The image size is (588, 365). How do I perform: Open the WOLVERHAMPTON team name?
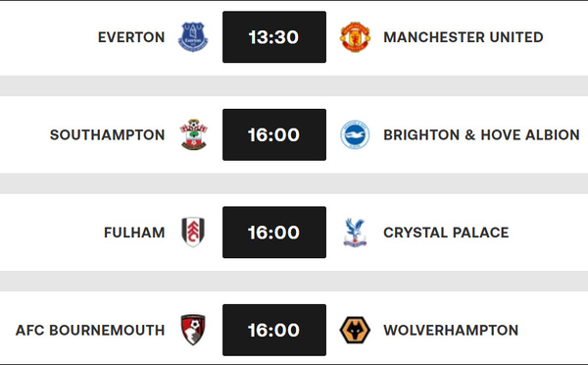[451, 330]
